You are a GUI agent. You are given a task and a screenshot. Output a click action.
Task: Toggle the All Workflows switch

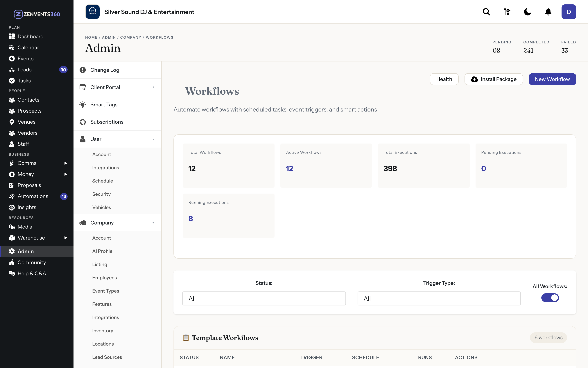[x=550, y=298]
